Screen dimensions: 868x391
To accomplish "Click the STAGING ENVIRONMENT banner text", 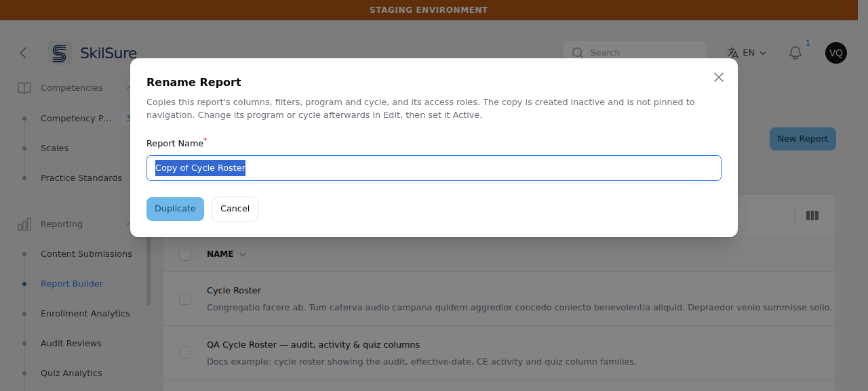I will [429, 10].
